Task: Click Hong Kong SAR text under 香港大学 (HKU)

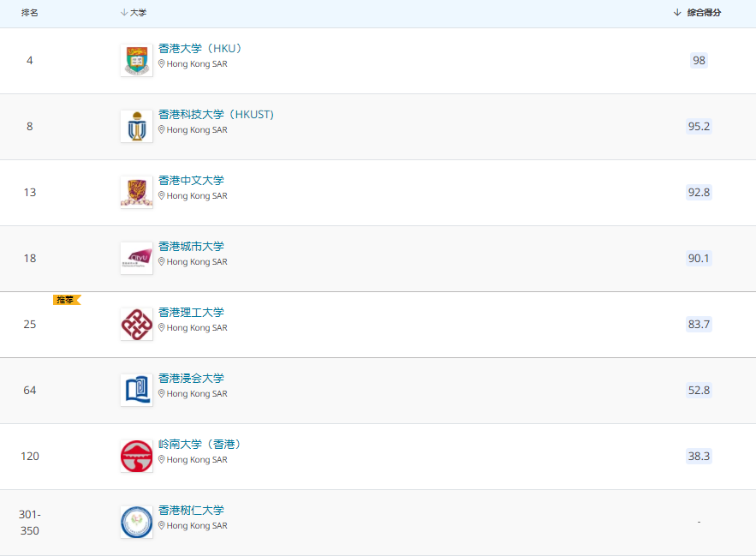Action: click(x=197, y=63)
